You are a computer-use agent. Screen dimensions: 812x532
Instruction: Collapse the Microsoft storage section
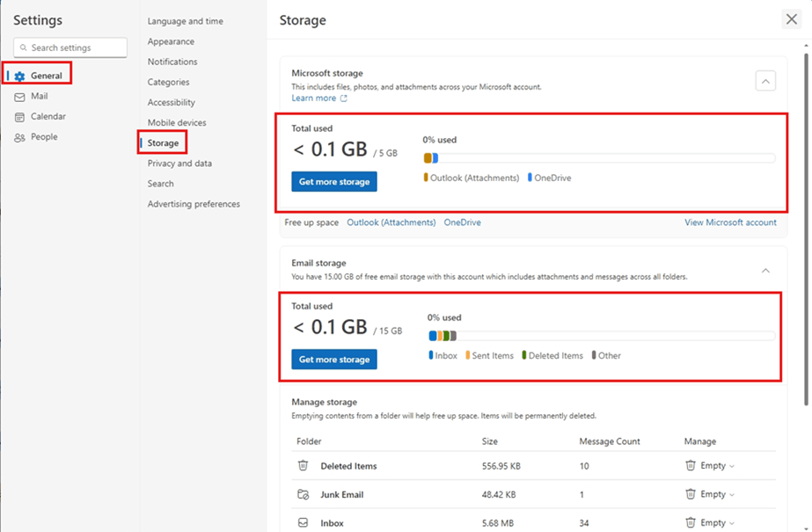[x=765, y=81]
